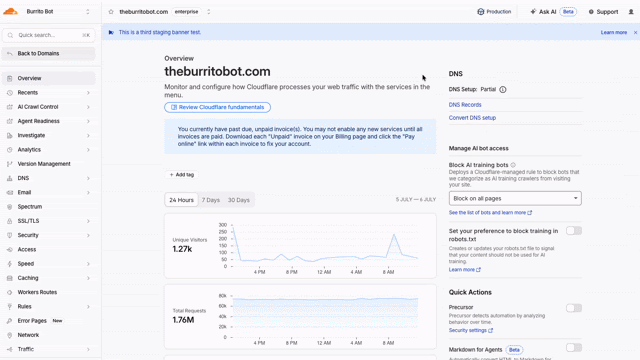This screenshot has width=640, height=360.
Task: Open the domain selector chevrons
Action: click(x=209, y=12)
